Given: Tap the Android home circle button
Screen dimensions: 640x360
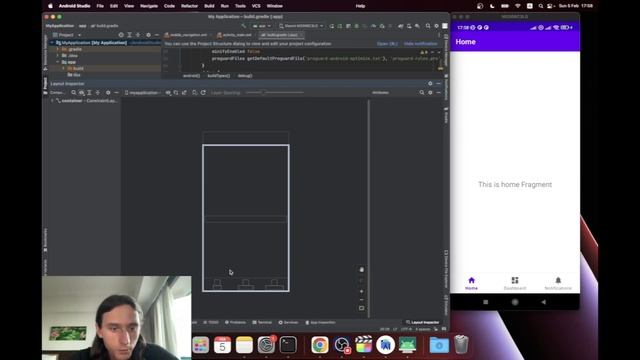Looking at the screenshot, I should click(515, 302).
